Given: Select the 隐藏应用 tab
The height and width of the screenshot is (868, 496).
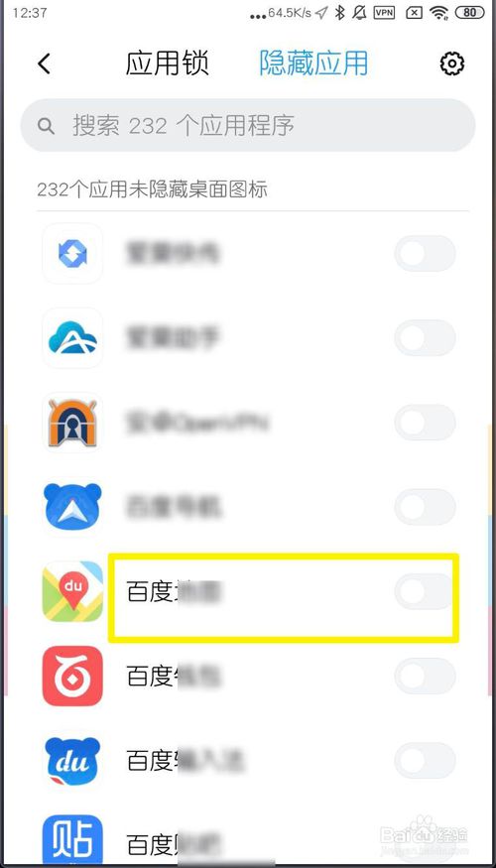Looking at the screenshot, I should point(313,63).
